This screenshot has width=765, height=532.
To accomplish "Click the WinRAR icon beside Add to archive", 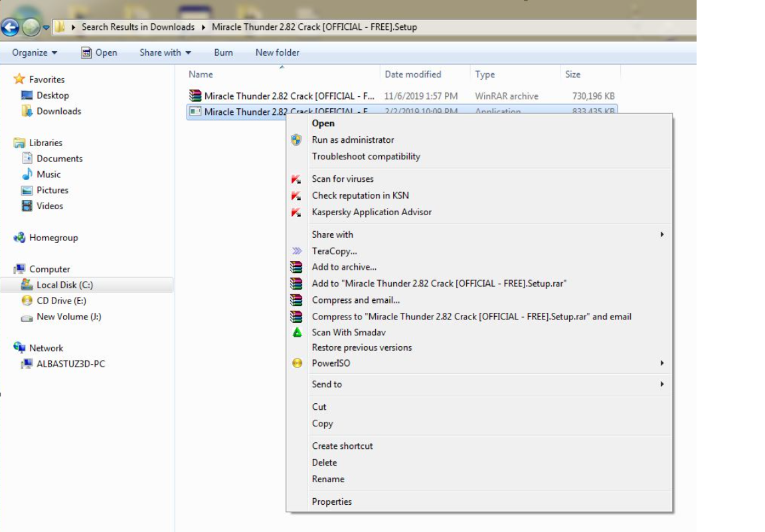I will click(297, 267).
